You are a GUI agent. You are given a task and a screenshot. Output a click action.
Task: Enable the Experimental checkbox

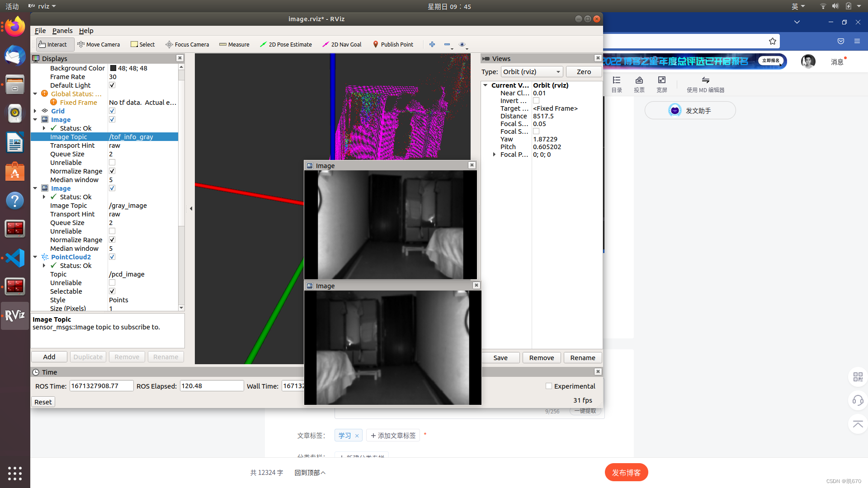pos(549,386)
